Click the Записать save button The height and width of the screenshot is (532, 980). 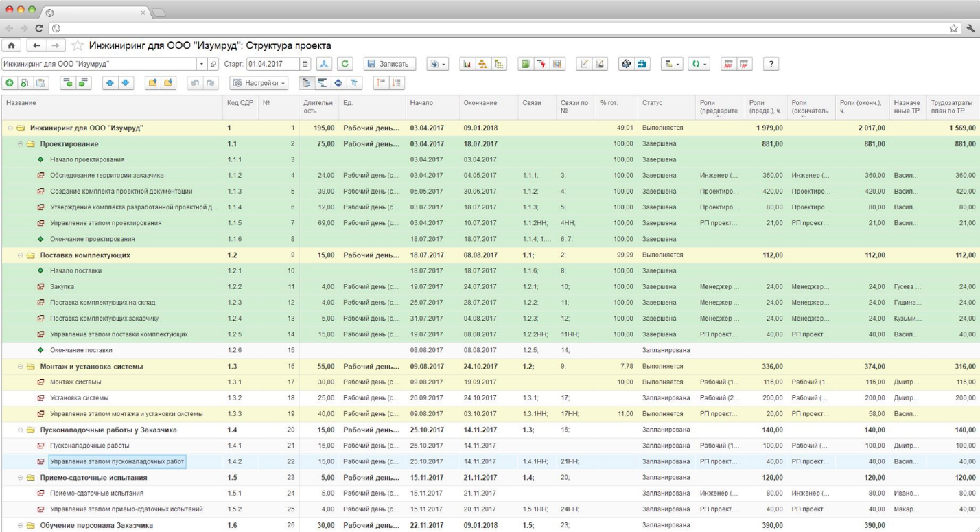point(389,64)
